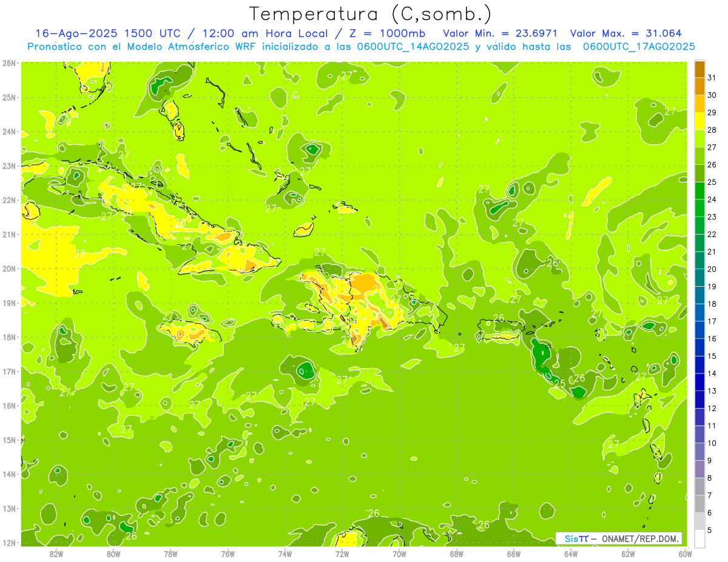Click the legend value 24

712,199
